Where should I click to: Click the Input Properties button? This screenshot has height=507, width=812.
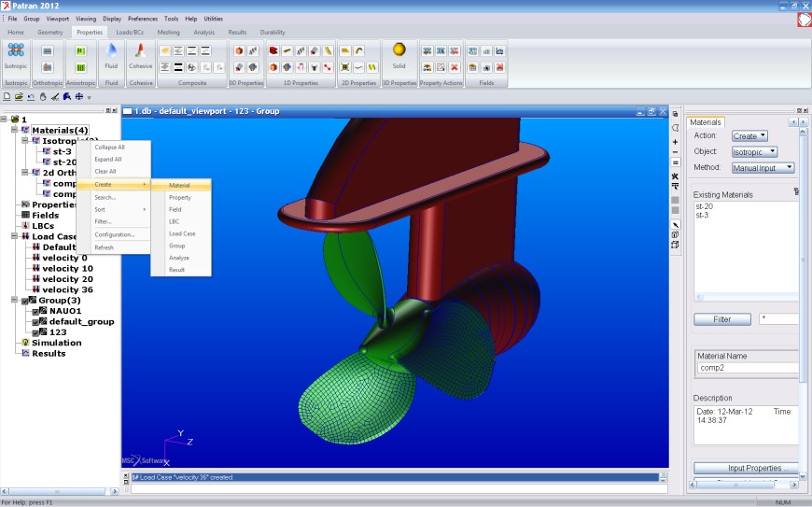747,468
